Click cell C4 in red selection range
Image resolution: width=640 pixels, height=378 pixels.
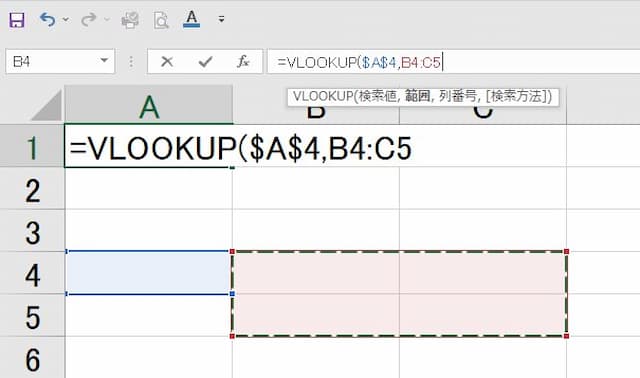point(483,273)
